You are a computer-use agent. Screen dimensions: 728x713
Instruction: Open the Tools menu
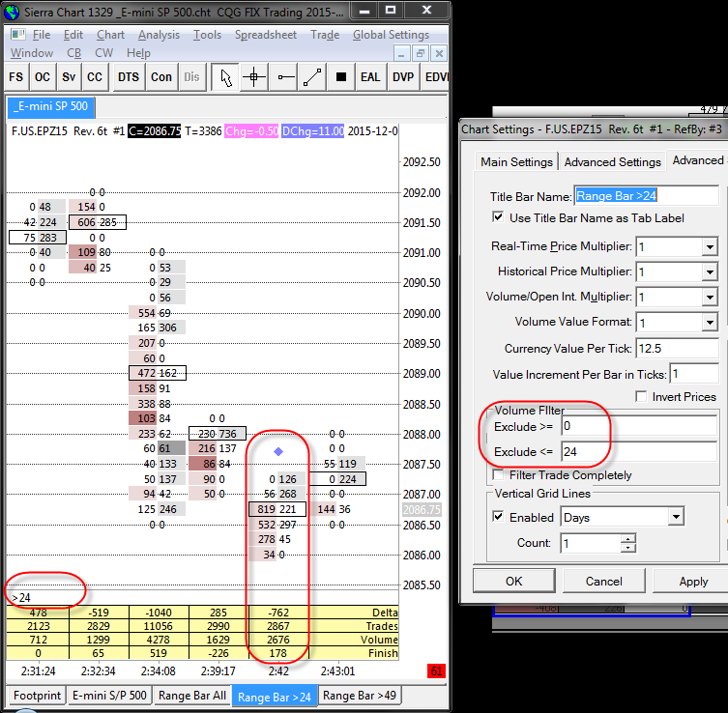point(207,35)
